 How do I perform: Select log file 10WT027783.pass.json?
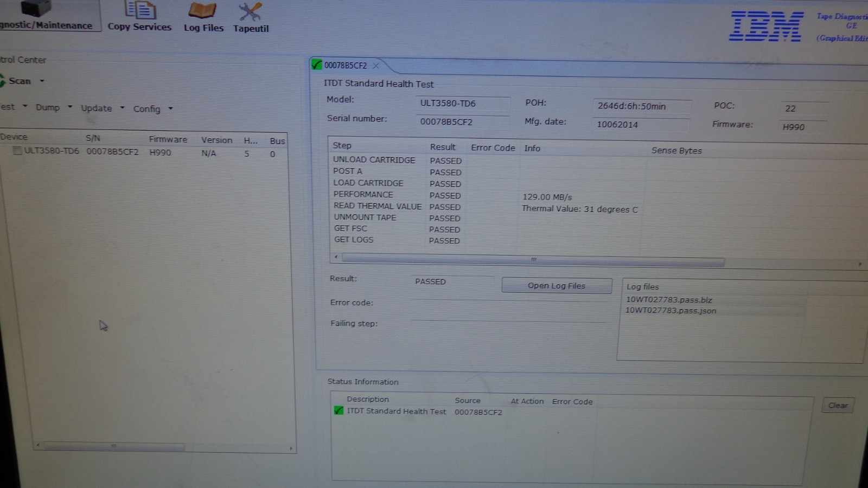pyautogui.click(x=671, y=311)
